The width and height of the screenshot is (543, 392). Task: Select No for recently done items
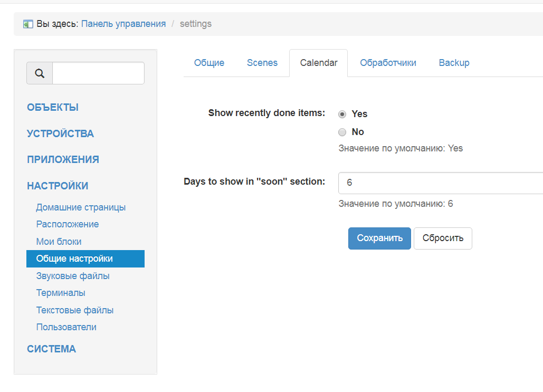point(342,132)
